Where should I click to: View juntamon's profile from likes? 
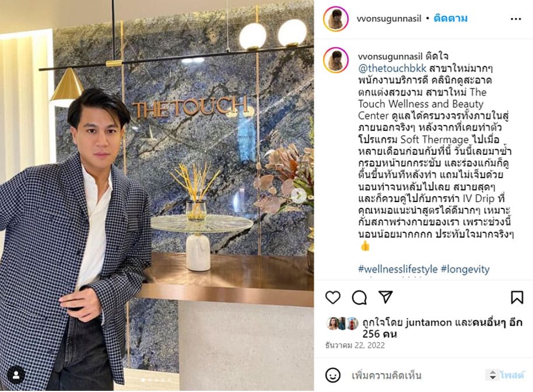point(429,323)
